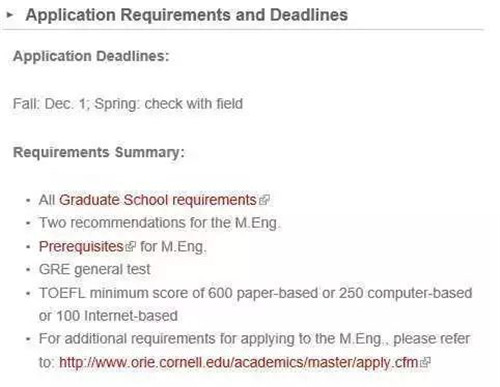Collapse the Application Requirements and Deadlines triangle
This screenshot has height=387, width=500.
pyautogui.click(x=10, y=15)
